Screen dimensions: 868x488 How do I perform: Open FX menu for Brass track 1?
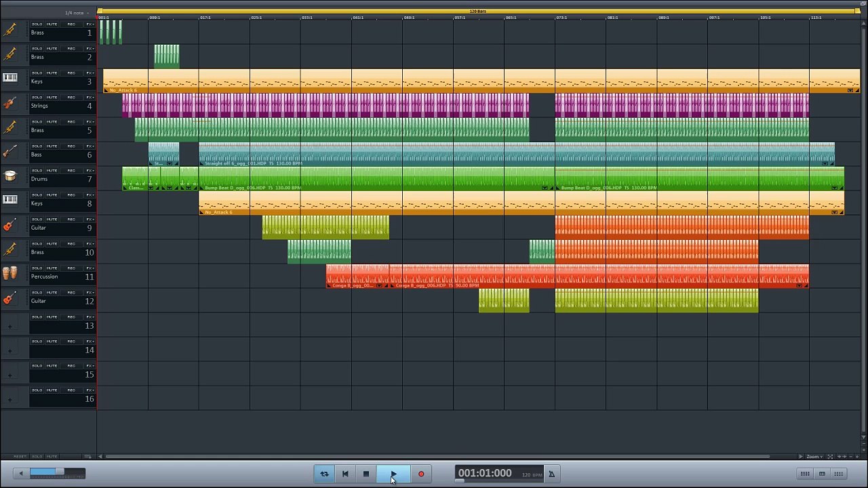tap(90, 24)
